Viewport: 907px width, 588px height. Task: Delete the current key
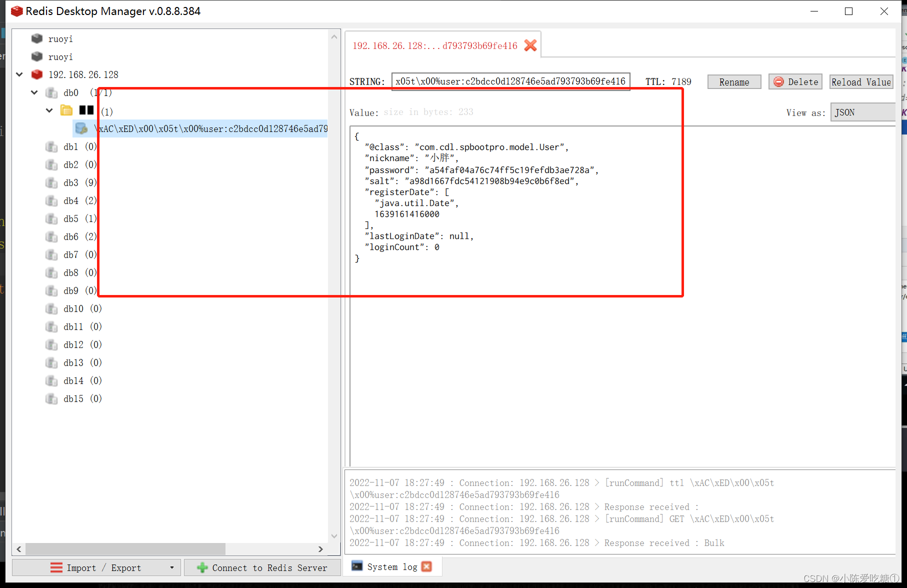tap(795, 82)
